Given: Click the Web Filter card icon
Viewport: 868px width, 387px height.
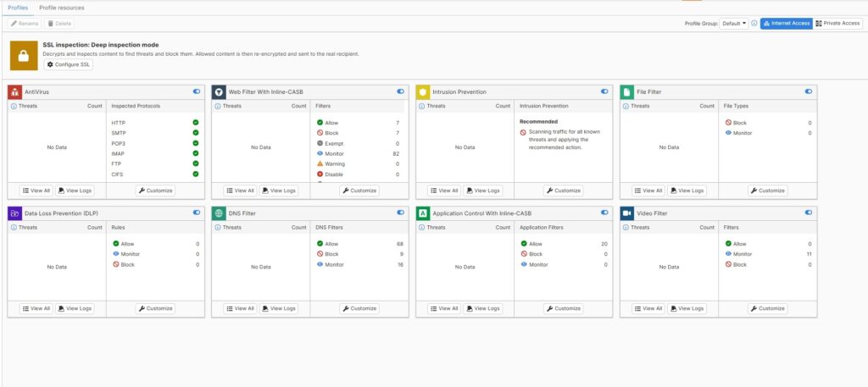Looking at the screenshot, I should tap(219, 91).
